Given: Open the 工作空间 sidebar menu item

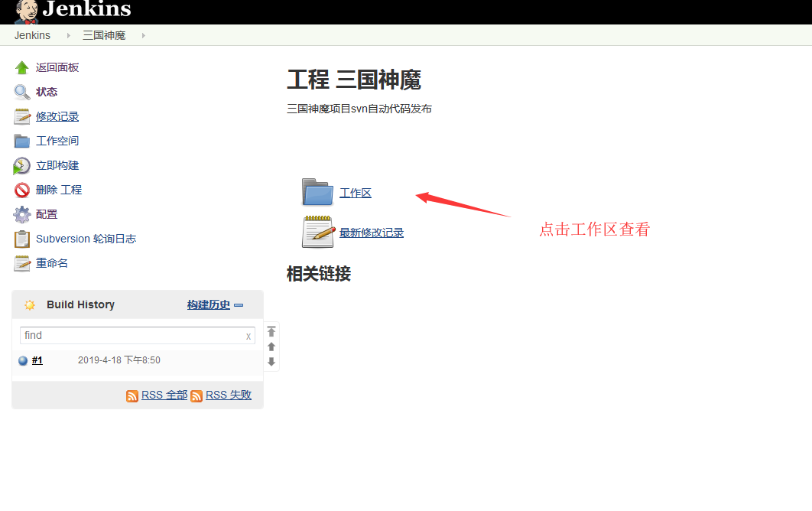Looking at the screenshot, I should point(57,141).
